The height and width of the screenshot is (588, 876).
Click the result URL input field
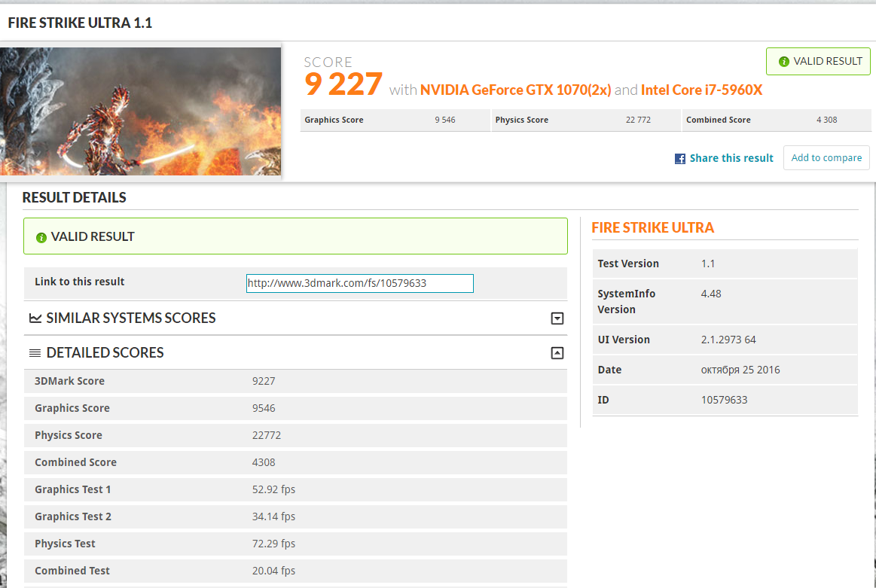coord(360,283)
